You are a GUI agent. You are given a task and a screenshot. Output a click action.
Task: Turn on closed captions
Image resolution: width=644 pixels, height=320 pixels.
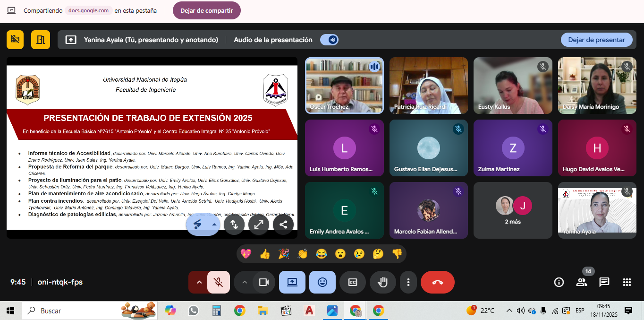pyautogui.click(x=352, y=282)
